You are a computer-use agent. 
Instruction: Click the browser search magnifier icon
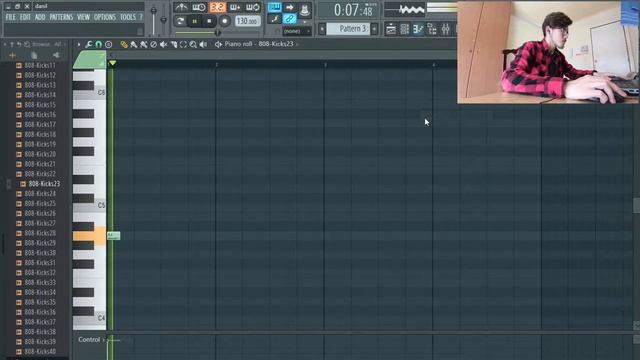pos(27,44)
